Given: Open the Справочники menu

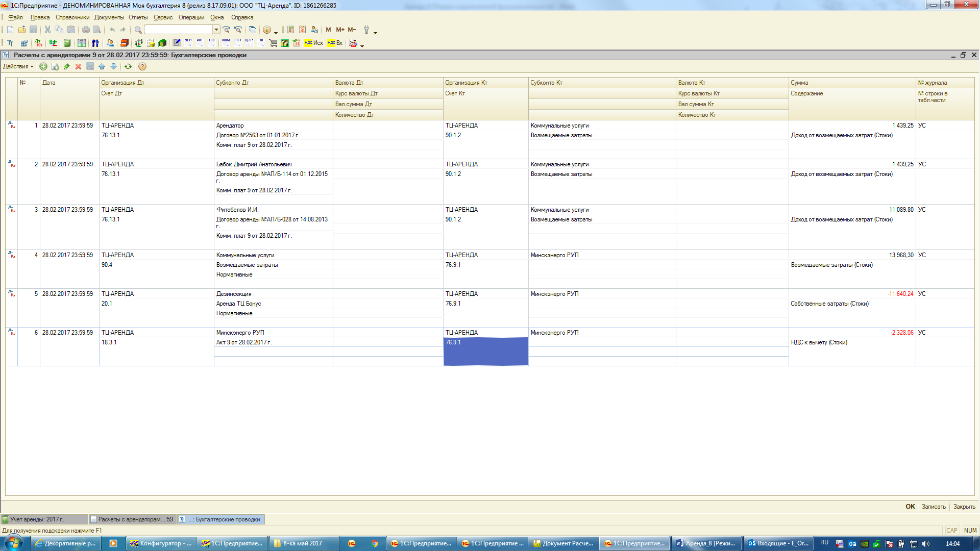Looking at the screenshot, I should (72, 17).
